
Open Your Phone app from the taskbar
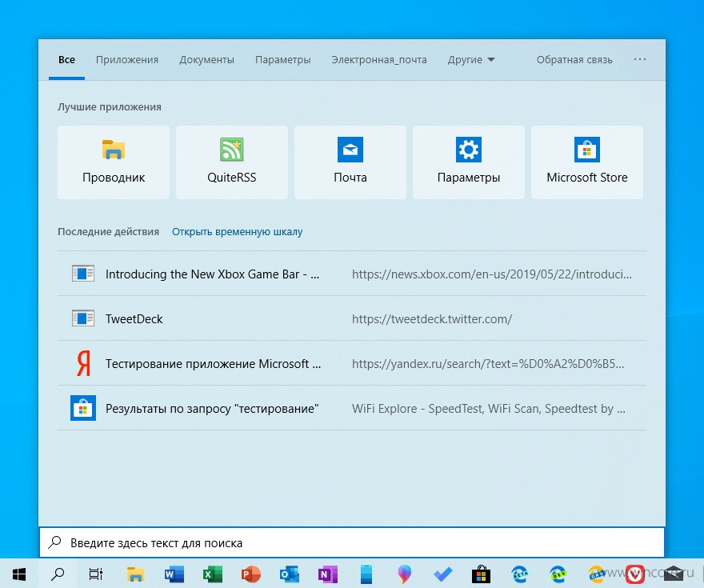366,574
